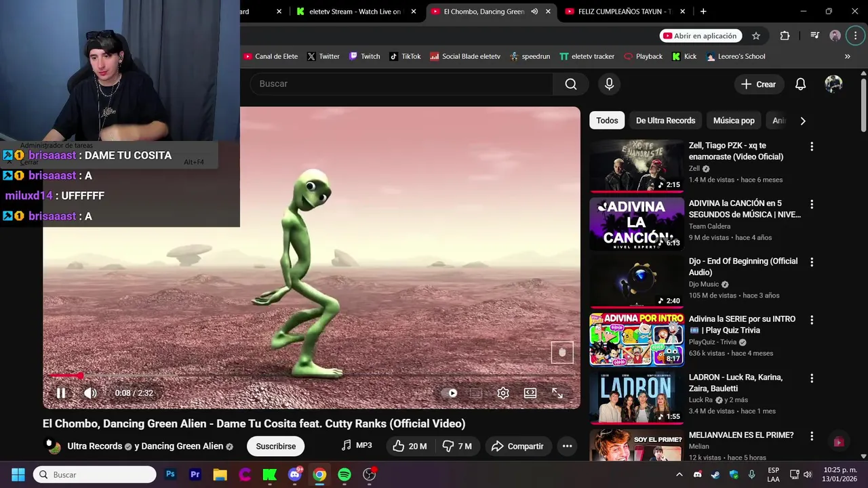Screen dimensions: 868x488
Task: Open Twitch bookmark
Action: (x=364, y=56)
